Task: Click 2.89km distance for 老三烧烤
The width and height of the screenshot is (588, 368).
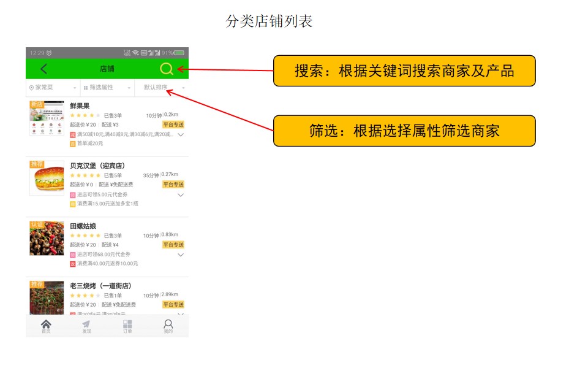Action: (x=170, y=294)
